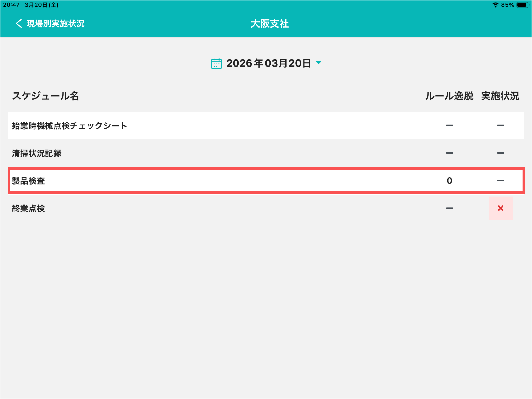This screenshot has width=532, height=399.
Task: Tap the ルール逸脱 dash for 清掃状況記録
Action: tap(449, 153)
